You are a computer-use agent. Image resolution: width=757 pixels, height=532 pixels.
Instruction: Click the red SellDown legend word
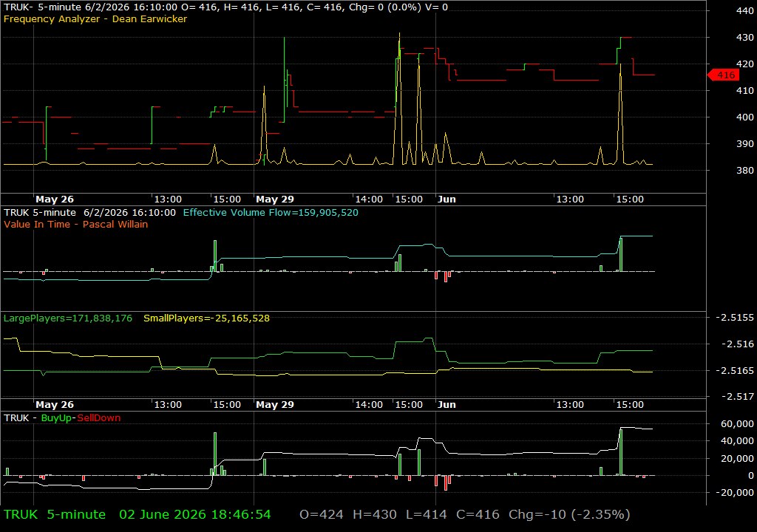(99, 417)
